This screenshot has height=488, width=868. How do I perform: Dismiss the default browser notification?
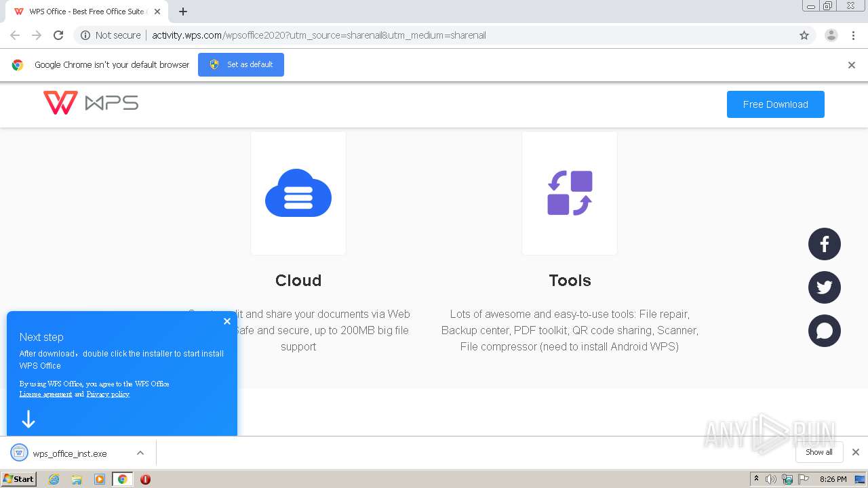click(x=852, y=65)
